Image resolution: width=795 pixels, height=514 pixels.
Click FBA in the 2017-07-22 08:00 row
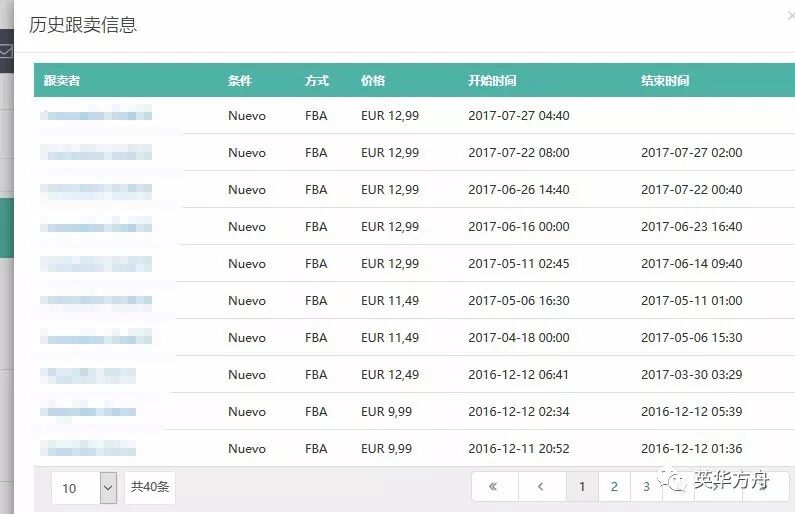coord(316,153)
